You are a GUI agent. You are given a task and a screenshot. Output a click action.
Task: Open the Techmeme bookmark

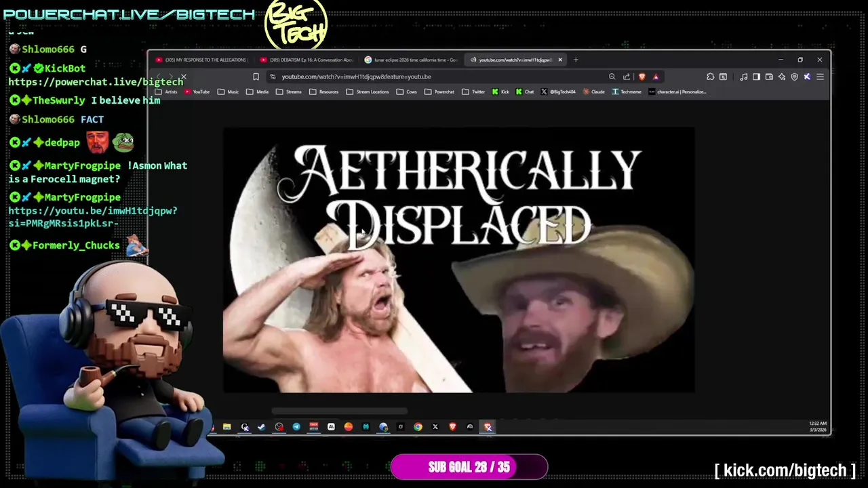pyautogui.click(x=627, y=91)
